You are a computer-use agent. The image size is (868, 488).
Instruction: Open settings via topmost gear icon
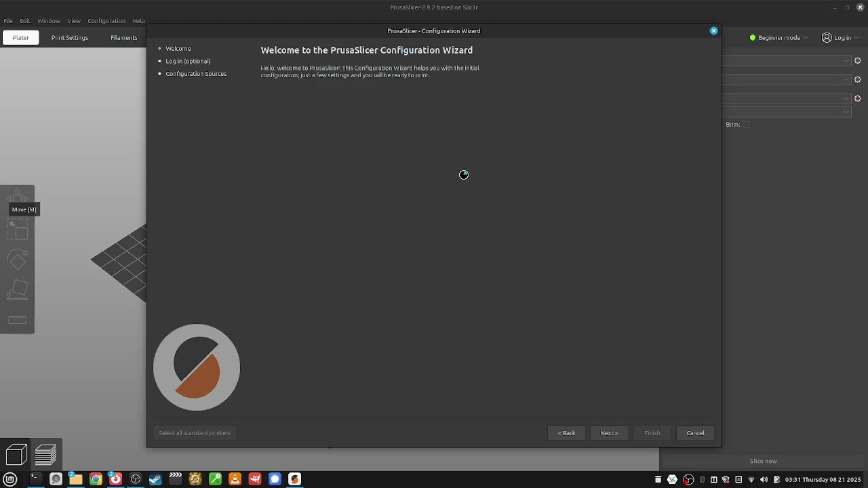pos(858,61)
